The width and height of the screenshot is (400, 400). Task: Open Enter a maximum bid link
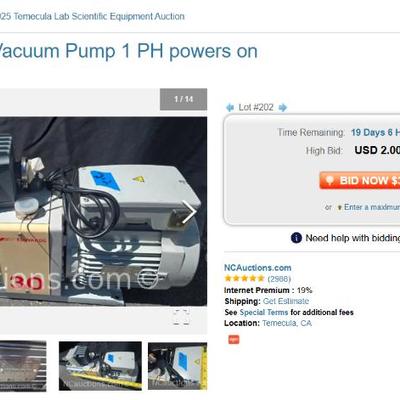point(372,207)
